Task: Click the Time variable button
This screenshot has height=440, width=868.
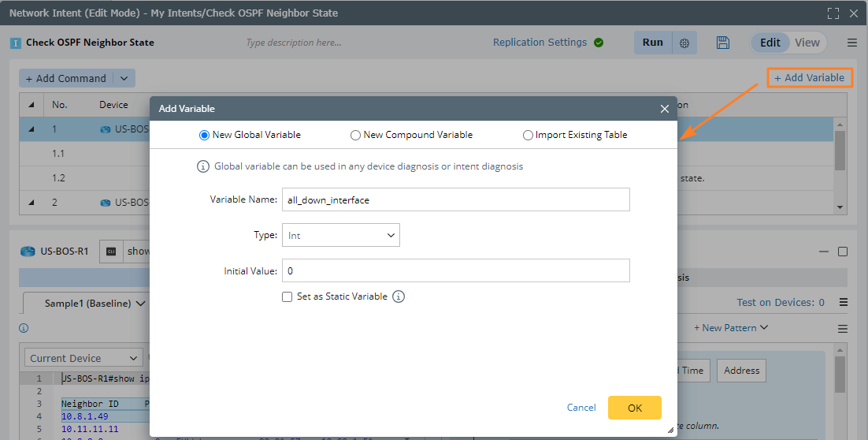Action: coord(692,371)
